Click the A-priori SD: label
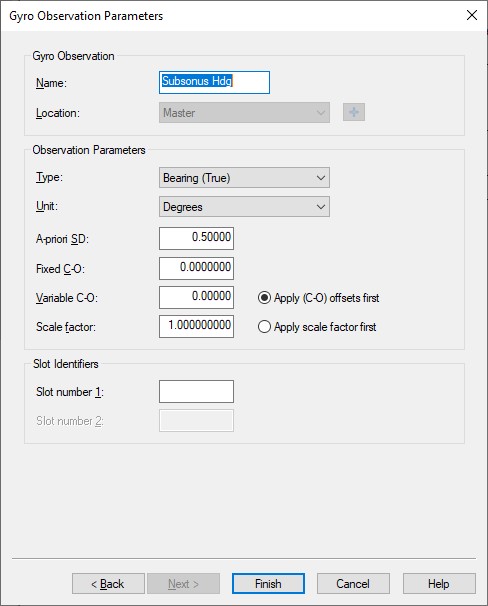 pos(62,239)
